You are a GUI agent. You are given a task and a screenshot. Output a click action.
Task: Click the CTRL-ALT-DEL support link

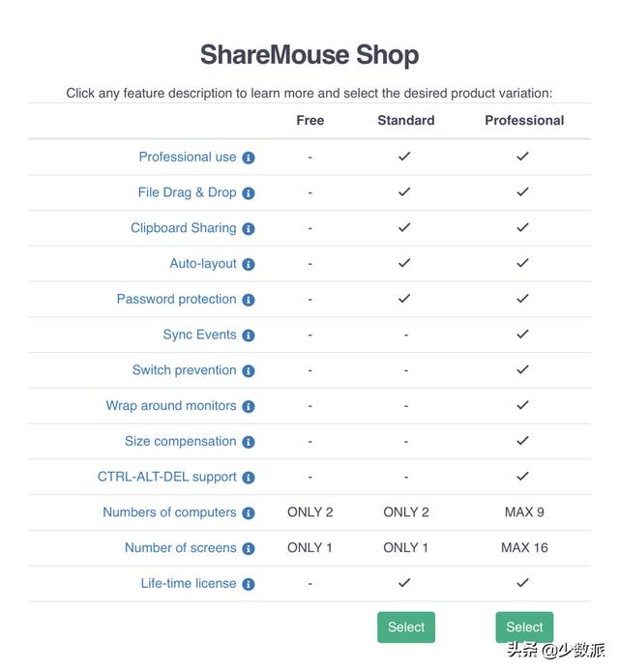click(x=167, y=477)
